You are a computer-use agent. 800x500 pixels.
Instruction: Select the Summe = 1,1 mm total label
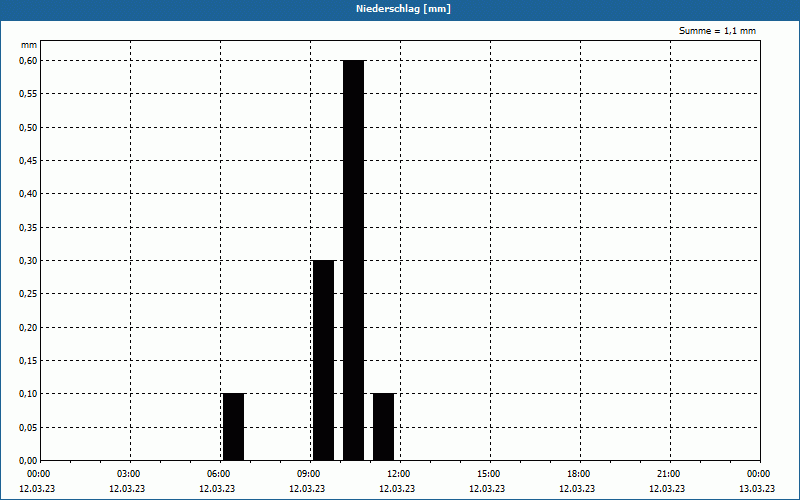click(x=717, y=31)
